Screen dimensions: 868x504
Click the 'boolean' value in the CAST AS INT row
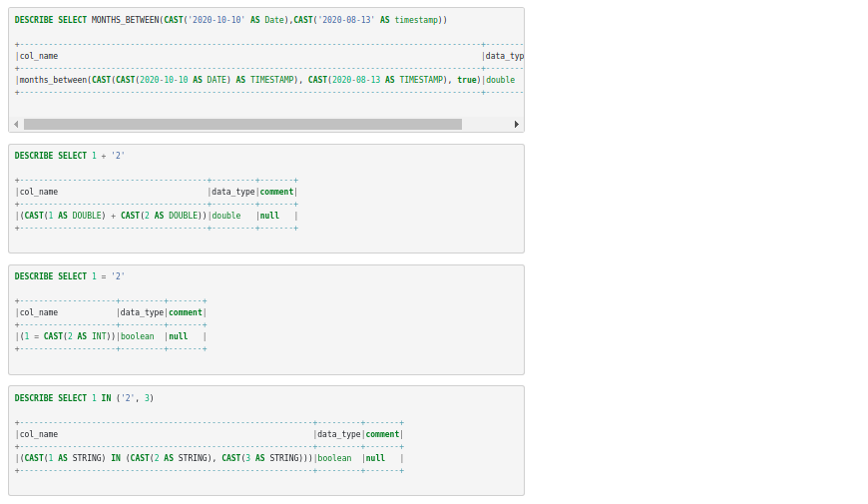coord(138,336)
